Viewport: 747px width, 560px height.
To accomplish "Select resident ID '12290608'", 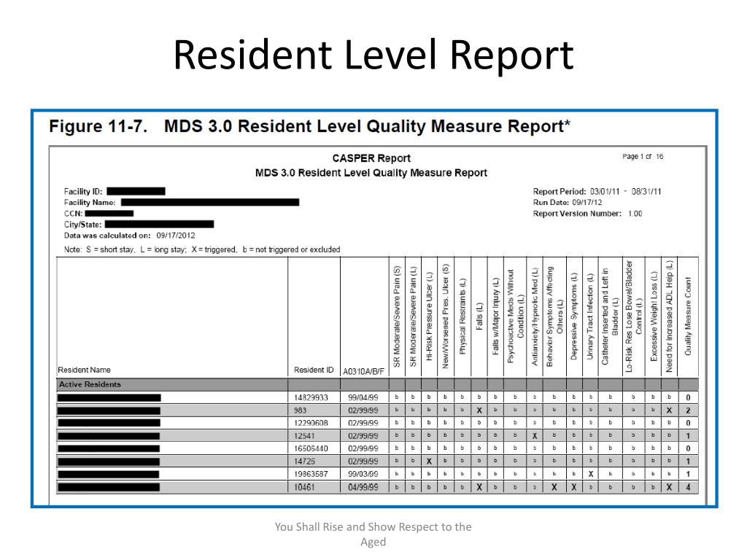I will click(x=311, y=424).
